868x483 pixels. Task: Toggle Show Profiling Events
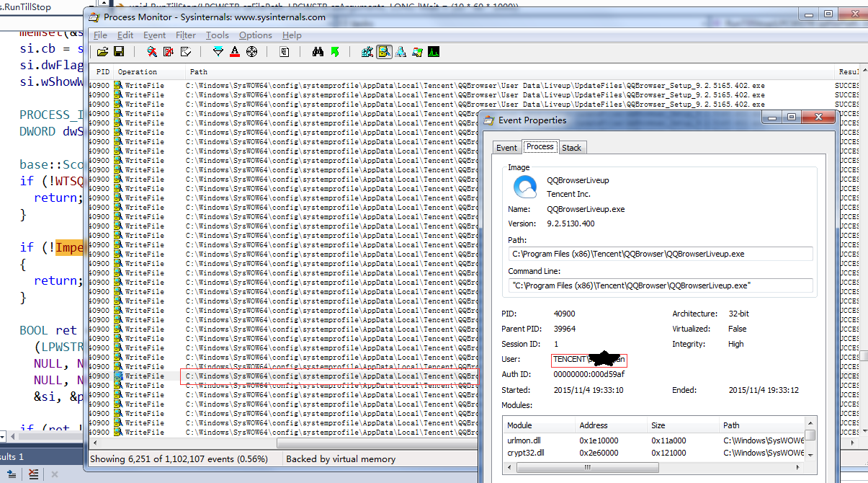point(434,52)
